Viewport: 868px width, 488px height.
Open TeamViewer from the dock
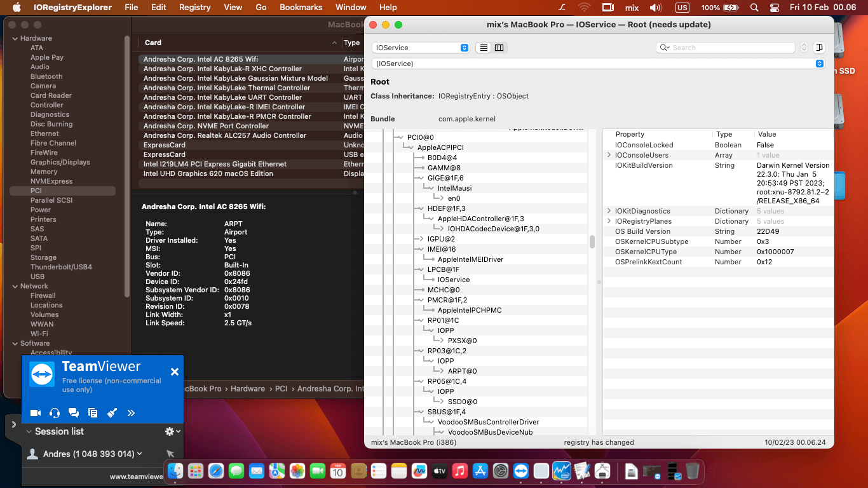coord(521,471)
